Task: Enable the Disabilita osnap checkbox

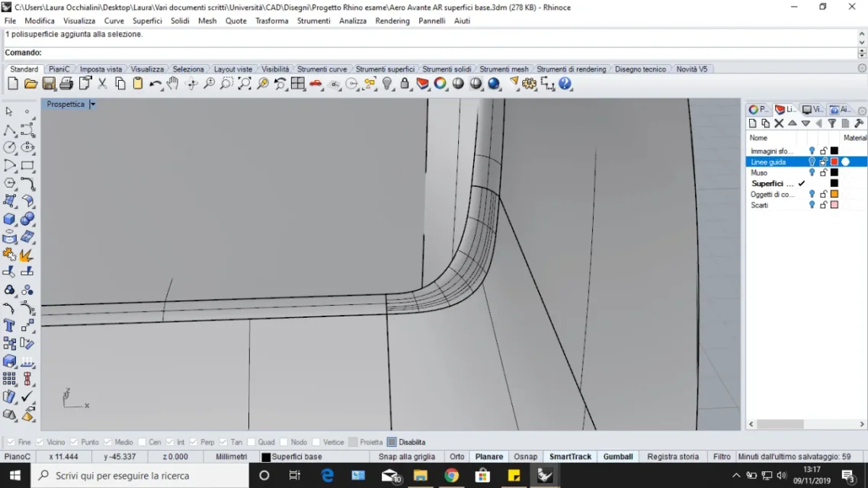Action: pos(392,442)
